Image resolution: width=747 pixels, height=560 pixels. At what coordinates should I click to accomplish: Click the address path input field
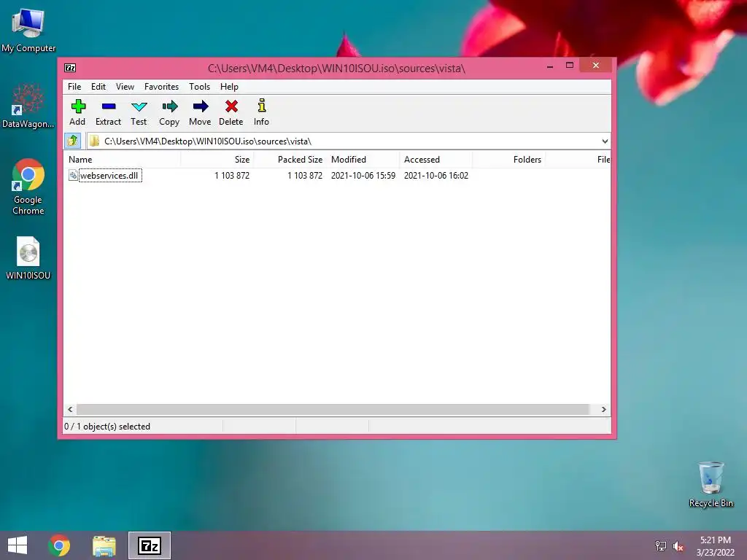(x=349, y=141)
